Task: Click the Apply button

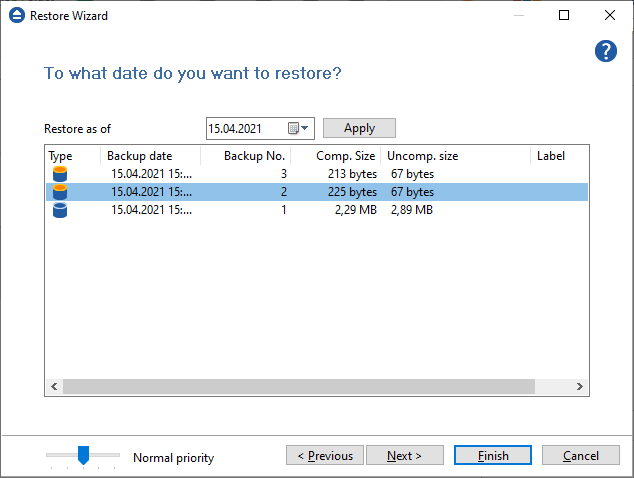Action: click(x=359, y=128)
